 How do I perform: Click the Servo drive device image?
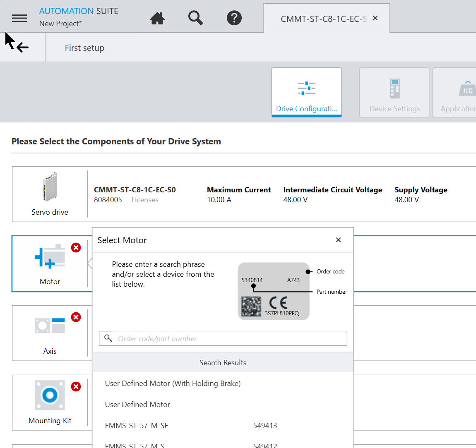[x=50, y=187]
